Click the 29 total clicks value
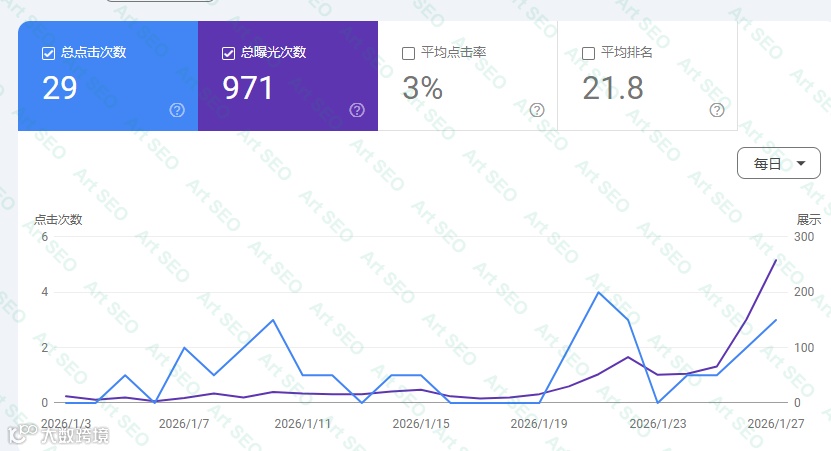Screen dimensions: 831x451 [x=60, y=88]
